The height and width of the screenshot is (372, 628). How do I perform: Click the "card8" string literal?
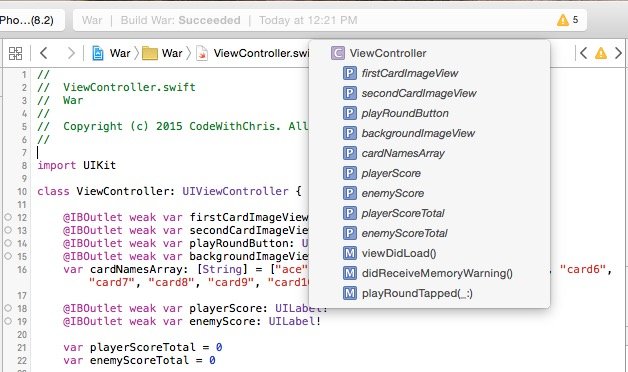tap(171, 282)
